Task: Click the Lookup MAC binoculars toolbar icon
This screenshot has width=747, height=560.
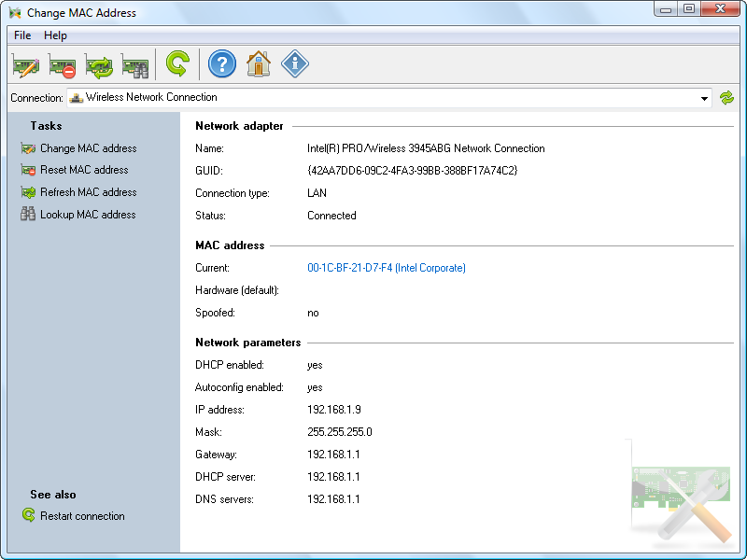Action: coord(135,65)
